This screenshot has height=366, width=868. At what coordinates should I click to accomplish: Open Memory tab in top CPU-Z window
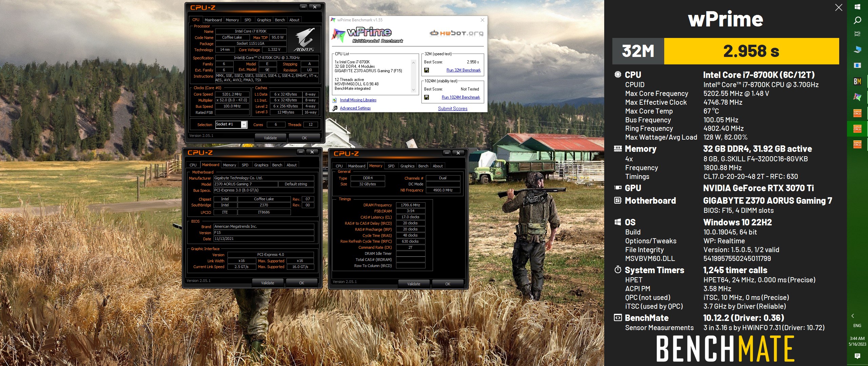[x=232, y=20]
